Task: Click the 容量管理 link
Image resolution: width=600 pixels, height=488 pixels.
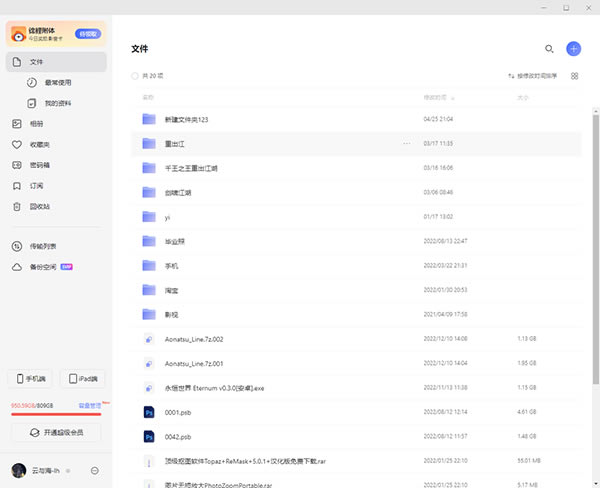Action: coord(80,406)
